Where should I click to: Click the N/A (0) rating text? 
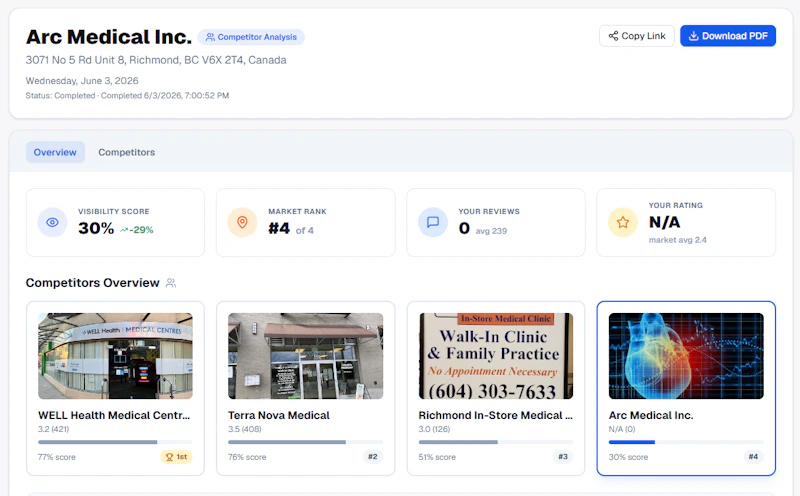tap(622, 429)
